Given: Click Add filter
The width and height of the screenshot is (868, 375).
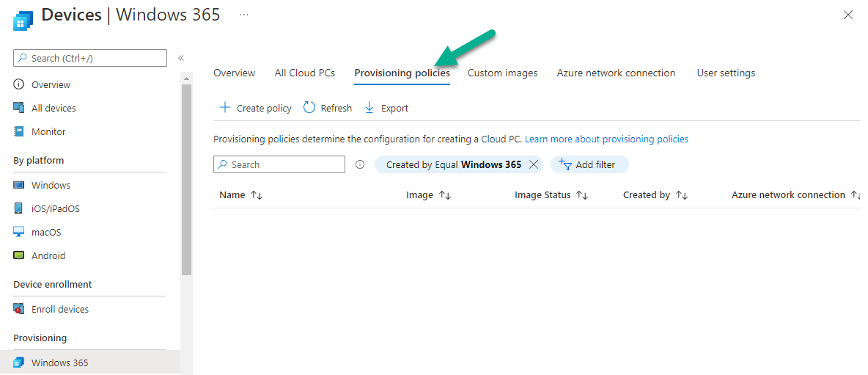Looking at the screenshot, I should coord(589,164).
